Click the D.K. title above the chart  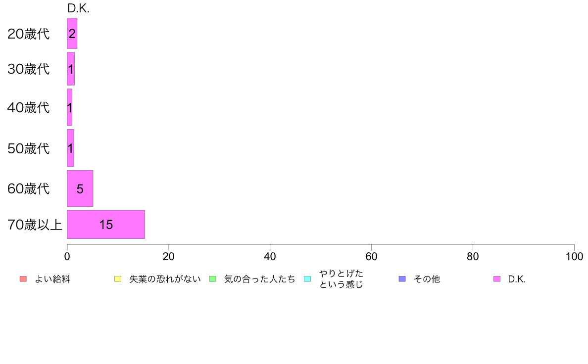(x=78, y=8)
